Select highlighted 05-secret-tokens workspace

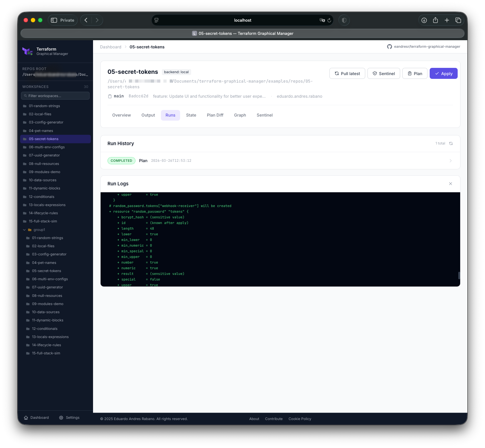(55, 139)
